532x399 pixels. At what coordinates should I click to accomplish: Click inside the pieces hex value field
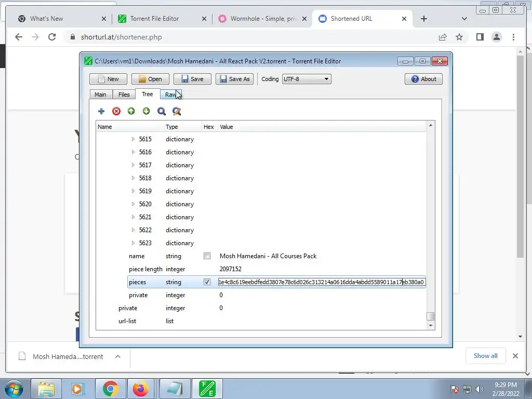click(x=322, y=282)
